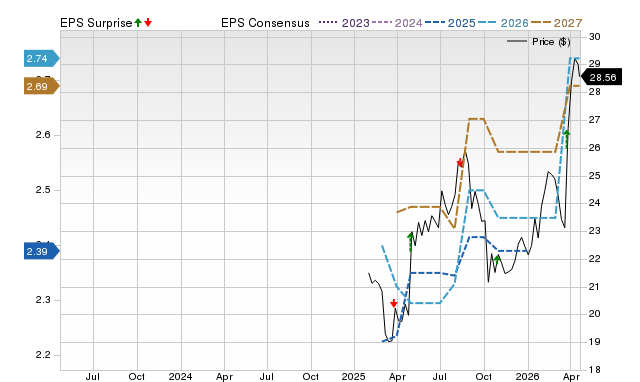Click the black 28.56 current price flag
This screenshot has width=640, height=382.
pyautogui.click(x=601, y=77)
